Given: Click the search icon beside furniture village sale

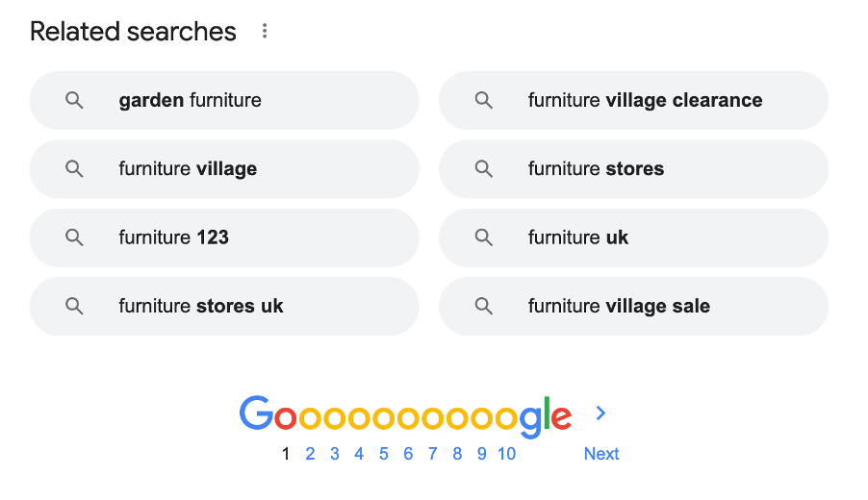Looking at the screenshot, I should pos(484,306).
